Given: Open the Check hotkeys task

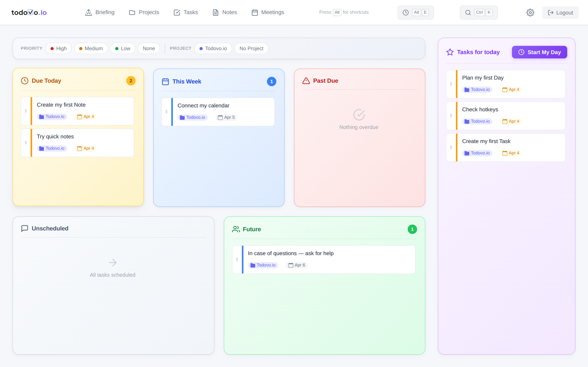Looking at the screenshot, I should pyautogui.click(x=505, y=116).
